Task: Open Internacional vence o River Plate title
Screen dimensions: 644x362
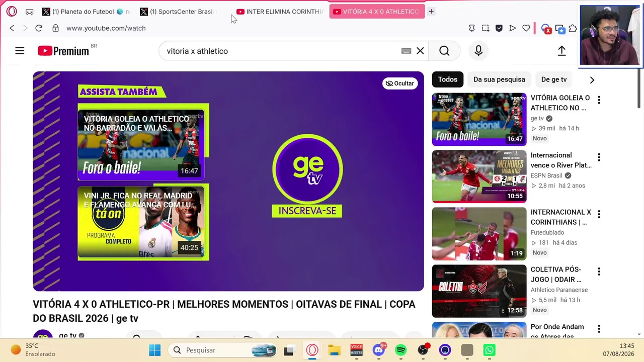Action: pyautogui.click(x=561, y=160)
